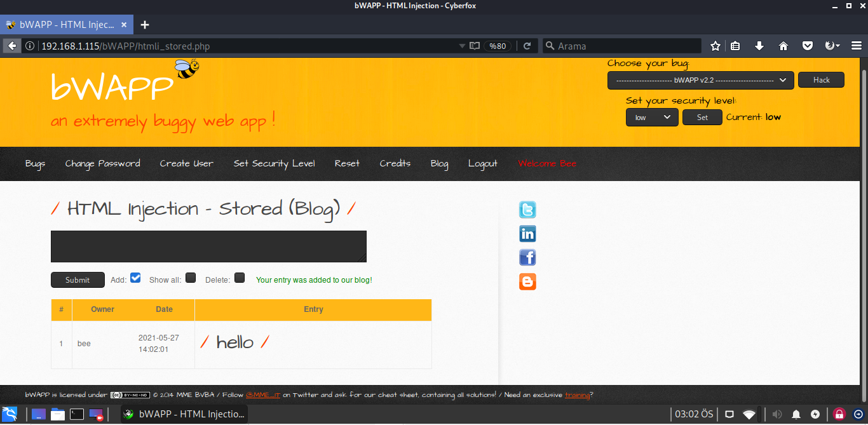Open notifications bell tray icon

(x=796, y=415)
